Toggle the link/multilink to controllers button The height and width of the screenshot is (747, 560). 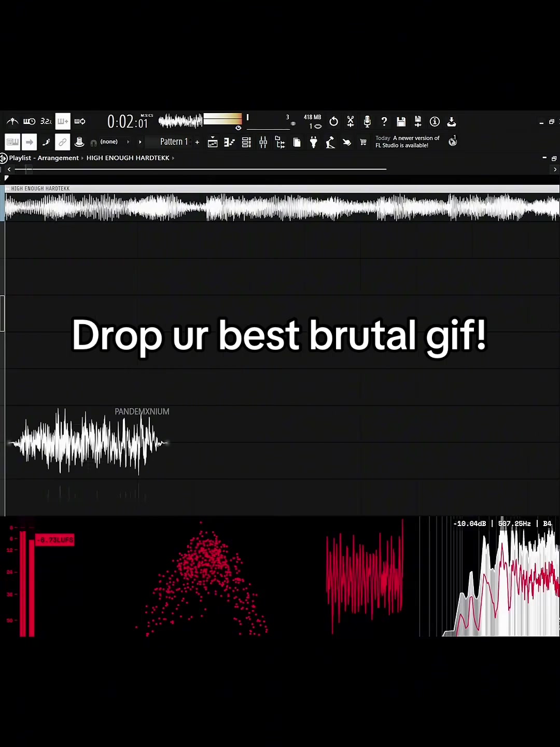click(63, 142)
